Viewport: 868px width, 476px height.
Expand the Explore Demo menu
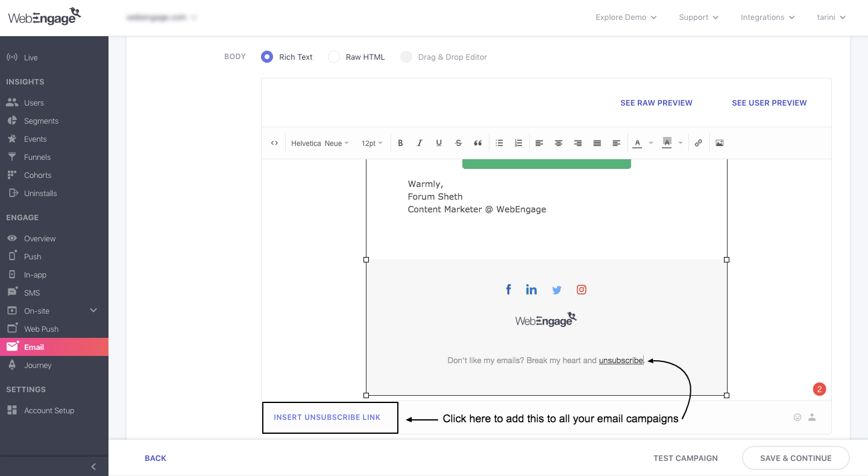(x=626, y=17)
